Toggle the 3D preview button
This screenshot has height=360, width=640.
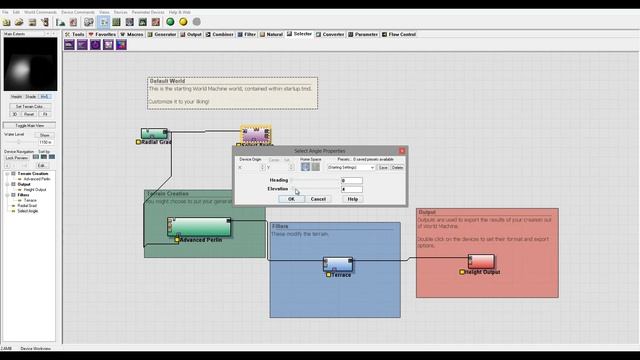15,114
